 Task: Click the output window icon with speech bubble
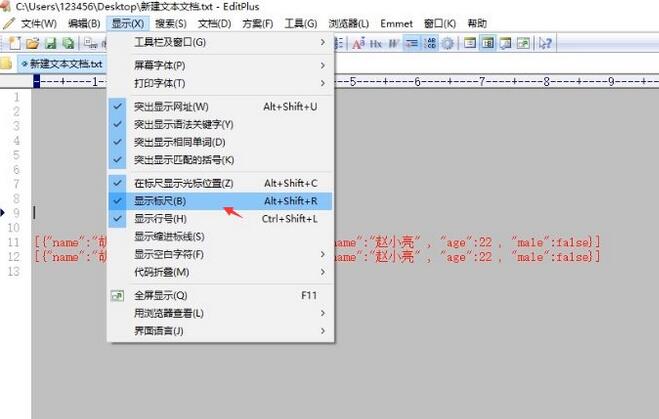click(x=505, y=43)
